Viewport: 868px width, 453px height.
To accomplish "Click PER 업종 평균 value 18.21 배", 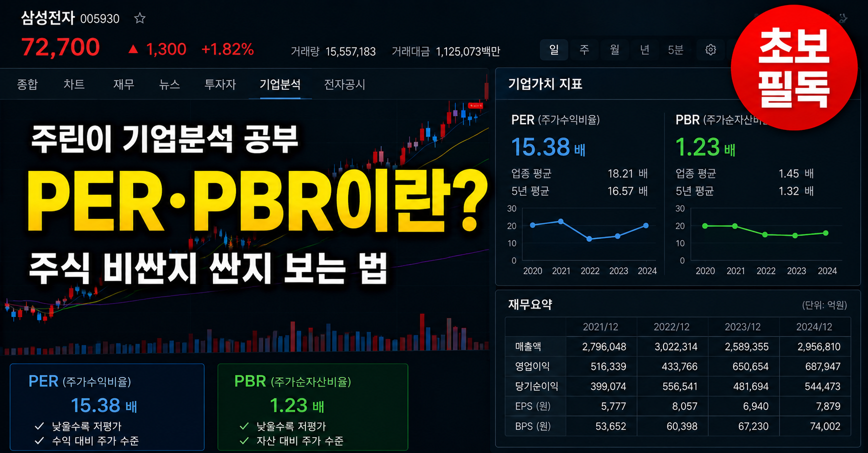I will [x=627, y=173].
